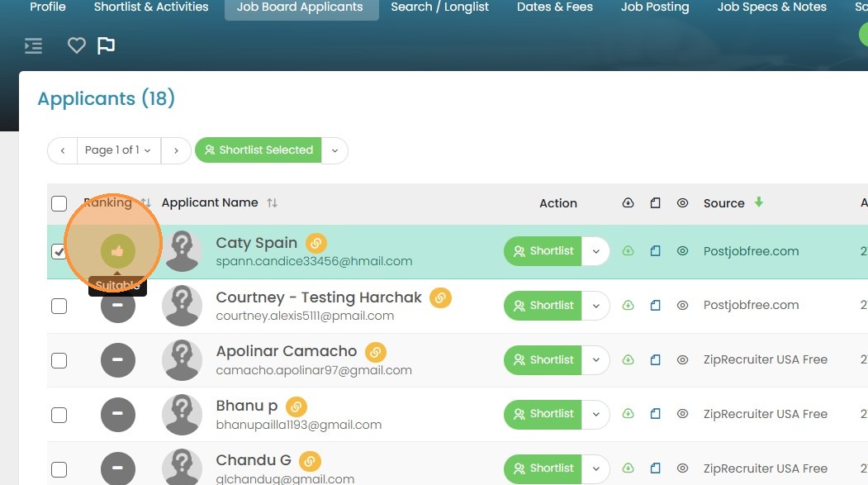
Task: Sort by Source column header
Action: click(723, 203)
